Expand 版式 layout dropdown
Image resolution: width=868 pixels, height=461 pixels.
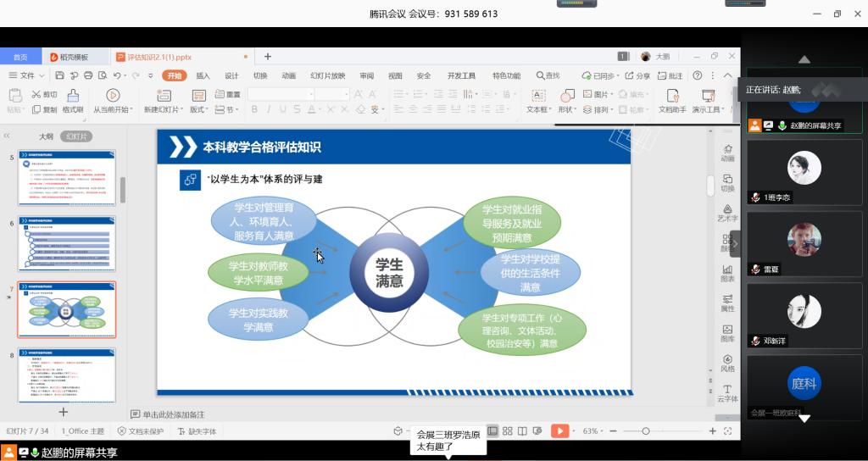[207, 110]
